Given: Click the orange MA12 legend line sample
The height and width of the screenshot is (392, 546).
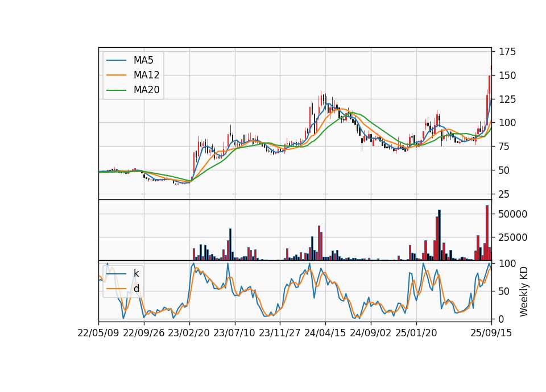Looking at the screenshot, I should [116, 75].
